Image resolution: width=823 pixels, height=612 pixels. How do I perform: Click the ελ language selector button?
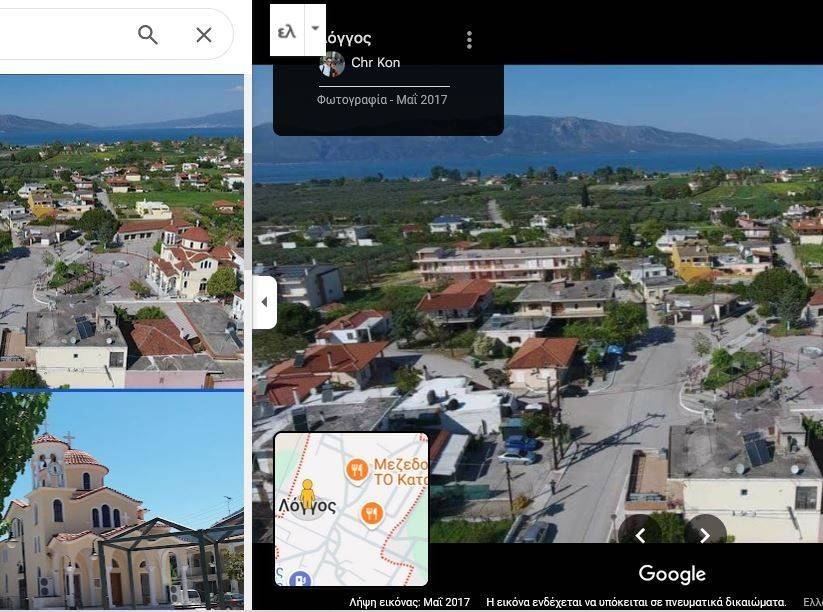287,30
